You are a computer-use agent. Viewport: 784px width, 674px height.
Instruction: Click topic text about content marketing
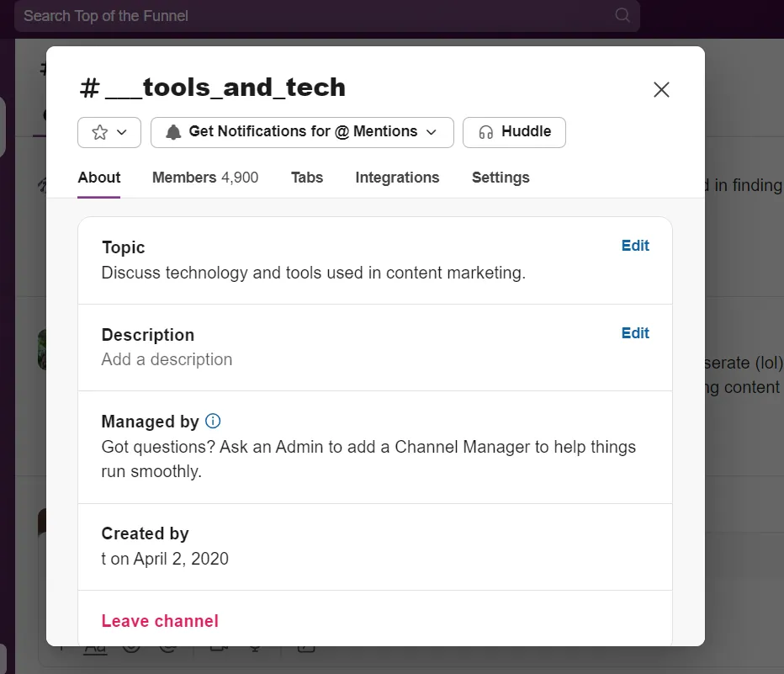(314, 273)
